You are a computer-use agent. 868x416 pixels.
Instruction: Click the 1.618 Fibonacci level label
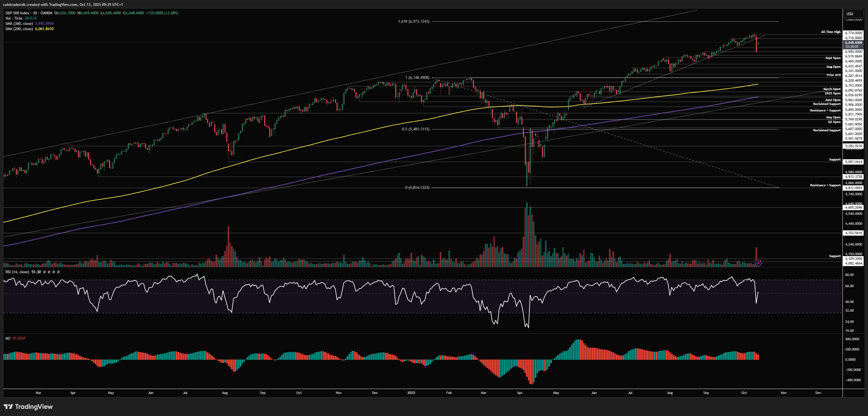click(413, 21)
